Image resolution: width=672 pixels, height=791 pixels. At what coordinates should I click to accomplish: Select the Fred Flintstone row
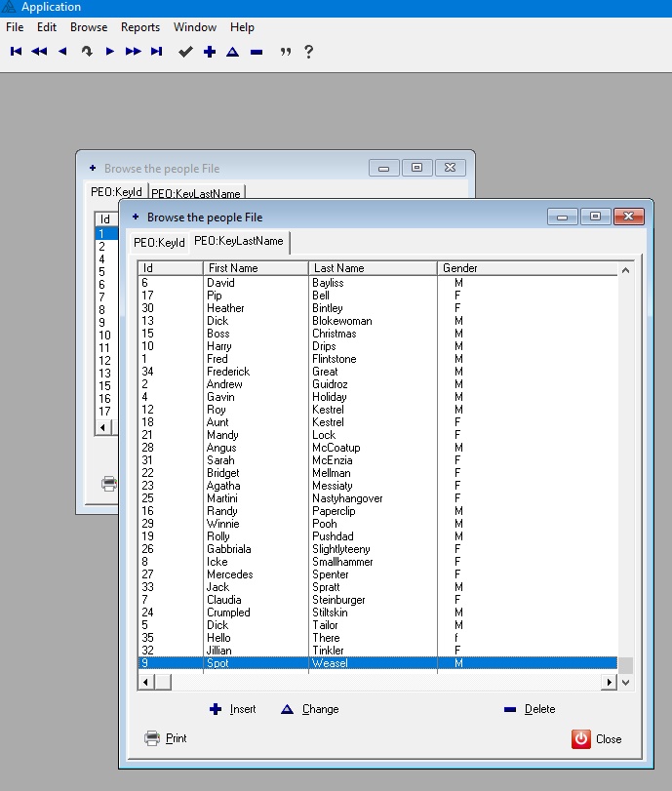[x=377, y=359]
